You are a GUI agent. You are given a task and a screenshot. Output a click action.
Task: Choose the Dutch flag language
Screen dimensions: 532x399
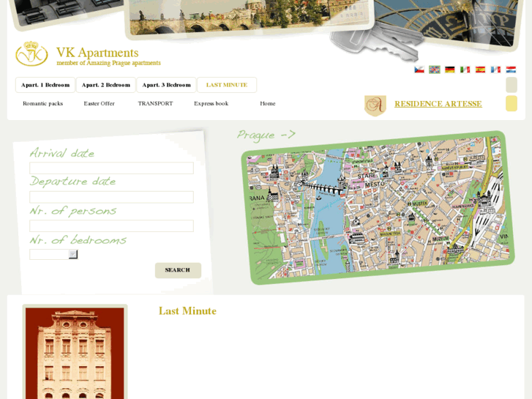click(511, 70)
